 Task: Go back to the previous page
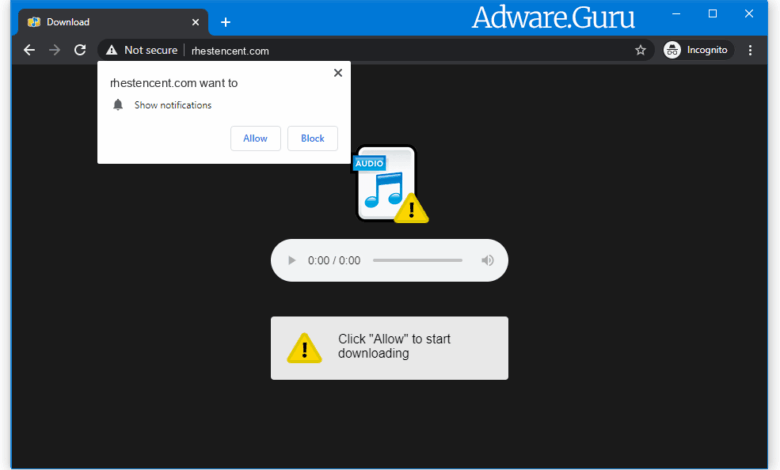pos(29,50)
